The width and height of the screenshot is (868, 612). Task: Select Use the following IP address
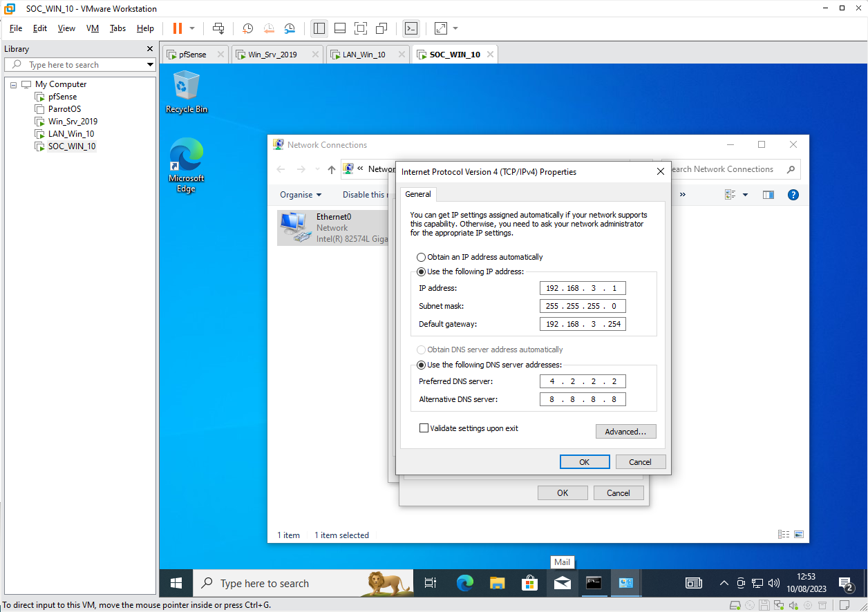click(470, 271)
